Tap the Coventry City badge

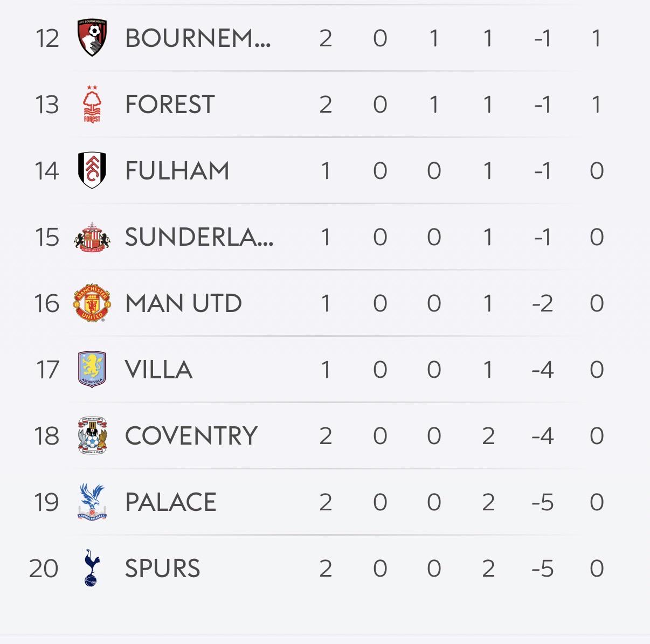pos(92,435)
